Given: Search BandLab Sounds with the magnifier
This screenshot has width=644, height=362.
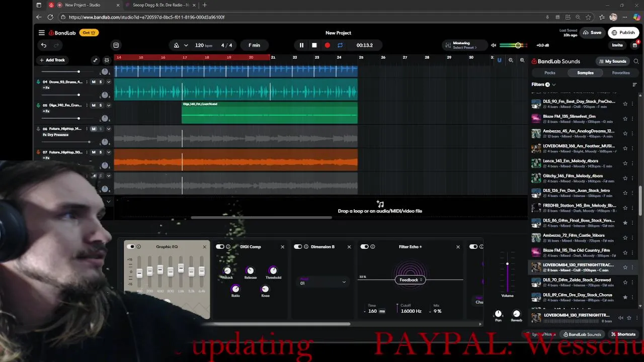Looking at the screenshot, I should 636,61.
